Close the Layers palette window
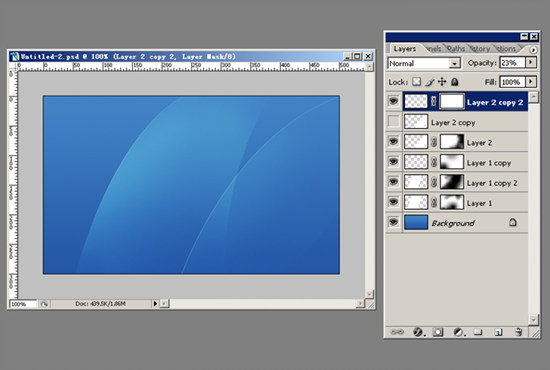550x370 pixels. [534, 36]
